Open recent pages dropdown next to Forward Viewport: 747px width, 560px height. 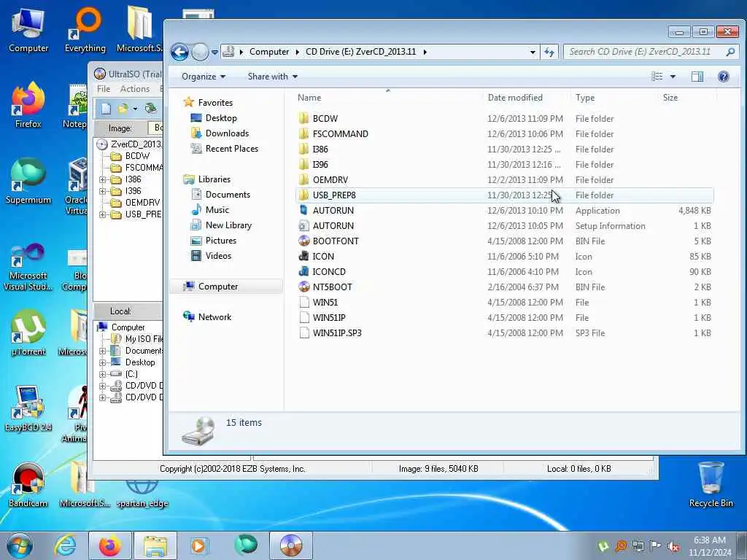215,52
